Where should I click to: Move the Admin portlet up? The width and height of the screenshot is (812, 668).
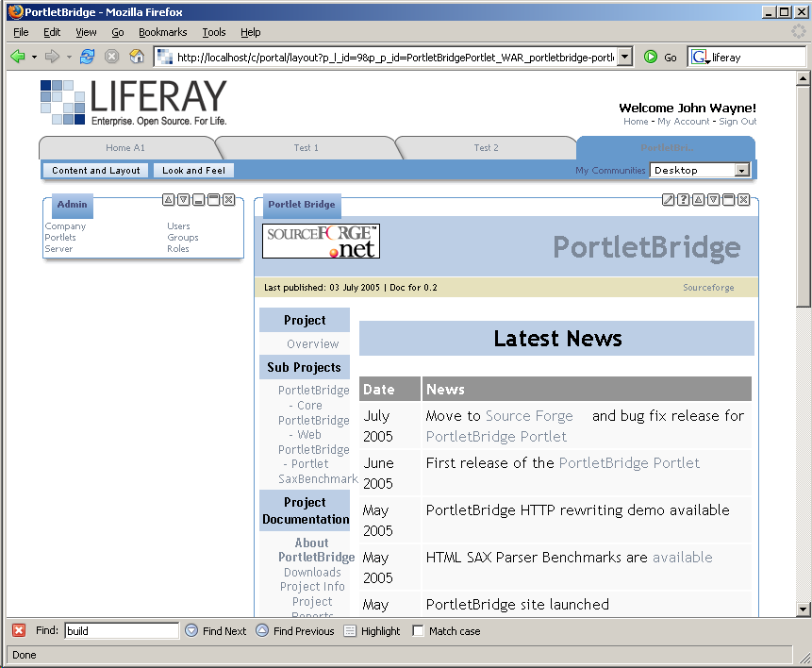pyautogui.click(x=168, y=200)
